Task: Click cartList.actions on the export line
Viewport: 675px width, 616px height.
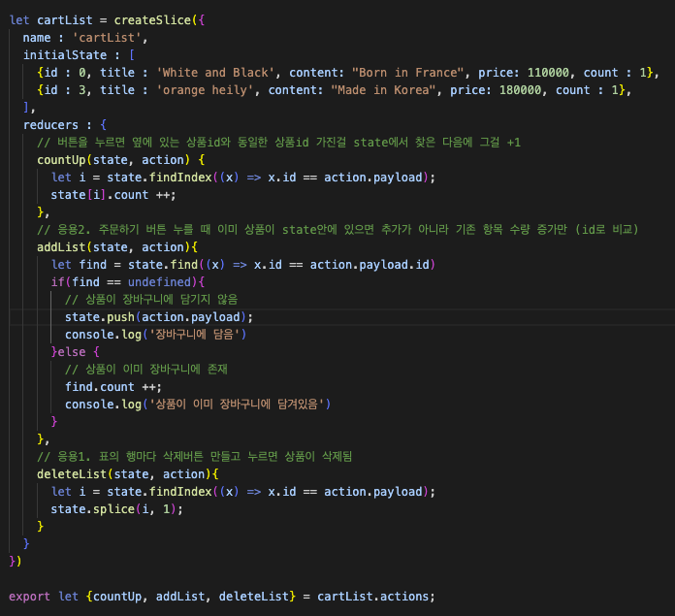Action: pyautogui.click(x=373, y=597)
